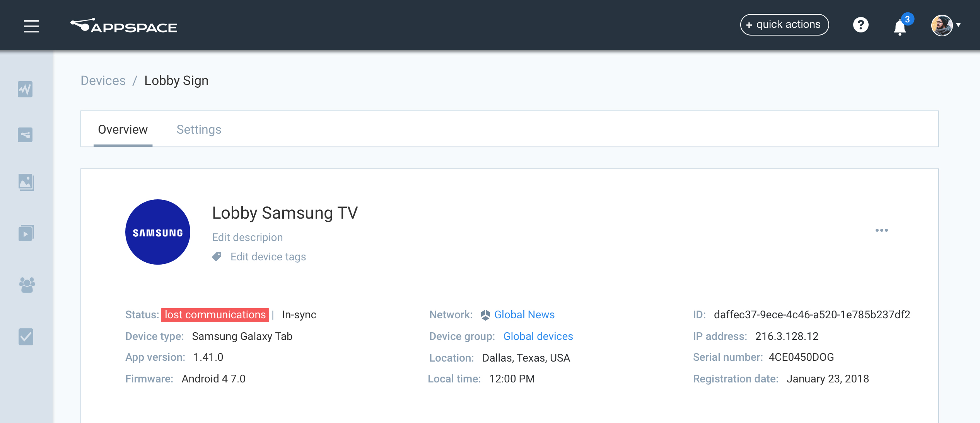980x423 pixels.
Task: Go back to Devices breadcrumb
Action: (x=103, y=80)
